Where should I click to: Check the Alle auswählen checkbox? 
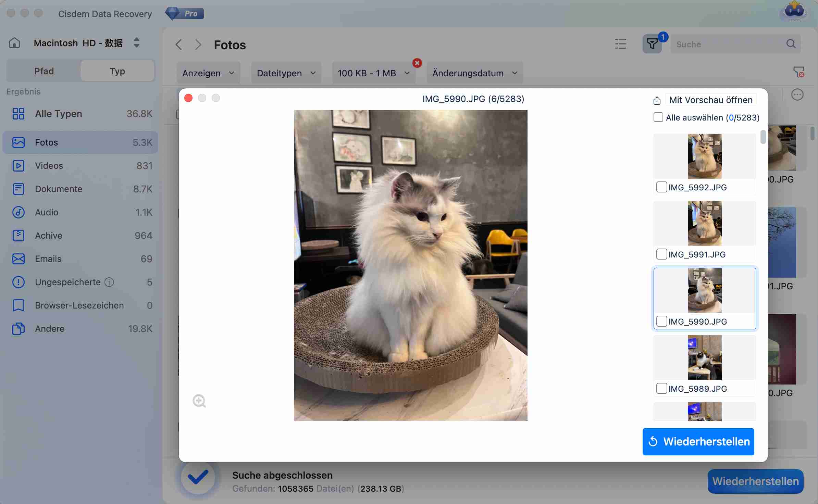(658, 117)
